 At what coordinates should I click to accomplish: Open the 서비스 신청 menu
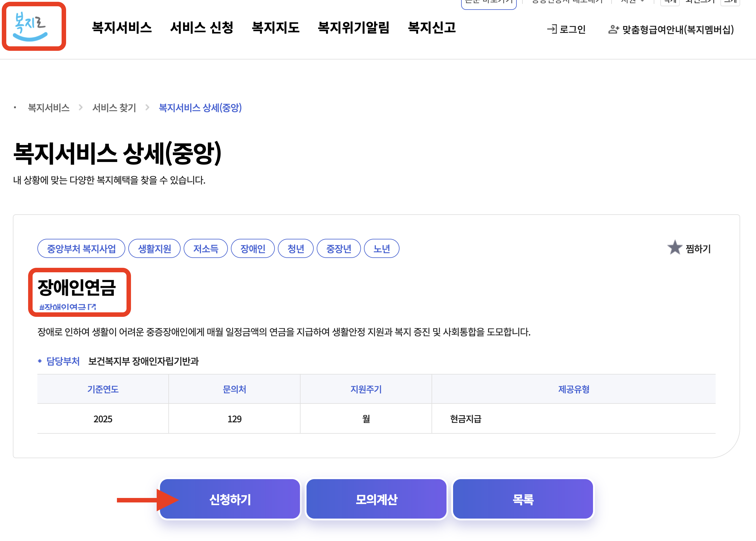click(201, 28)
